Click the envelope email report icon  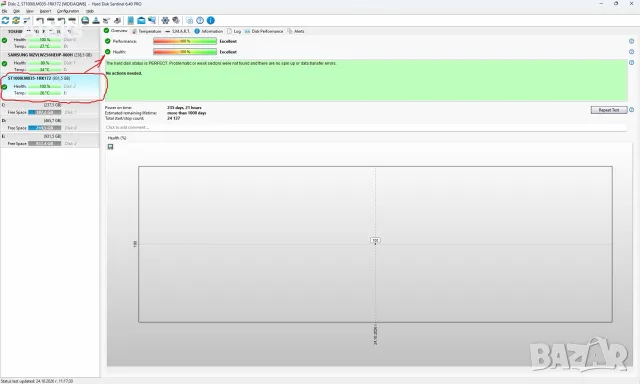point(141,20)
